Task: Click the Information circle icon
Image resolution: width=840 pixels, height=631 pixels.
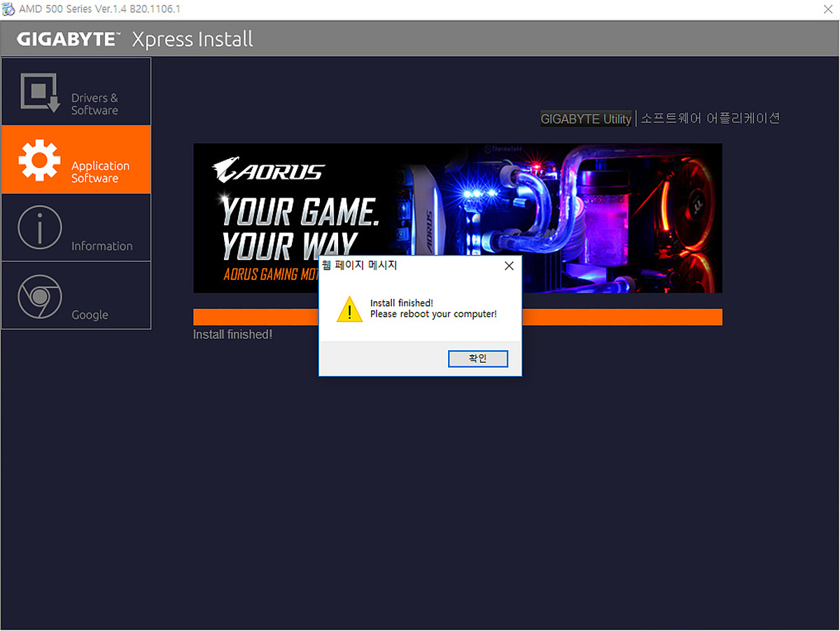Action: [x=40, y=228]
